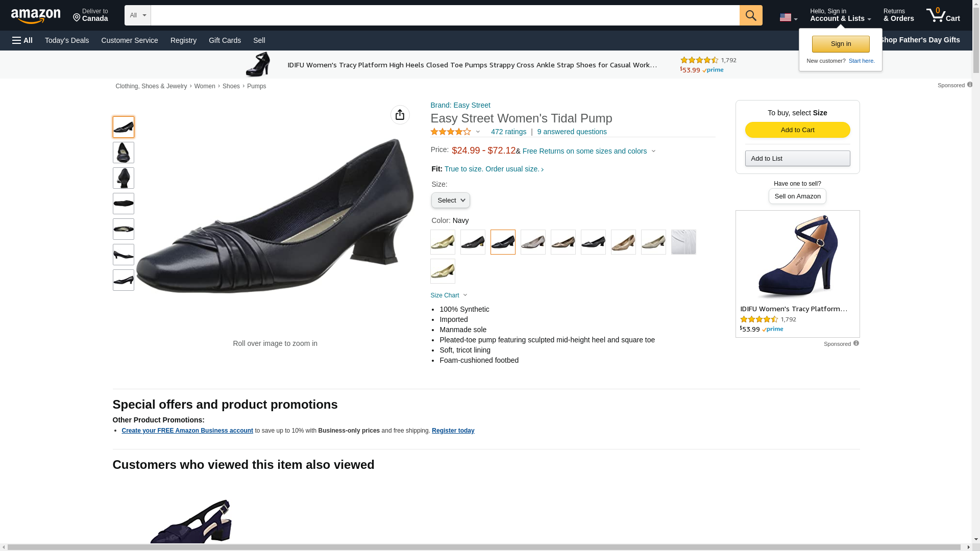Open the 472 ratings link

coord(508,132)
